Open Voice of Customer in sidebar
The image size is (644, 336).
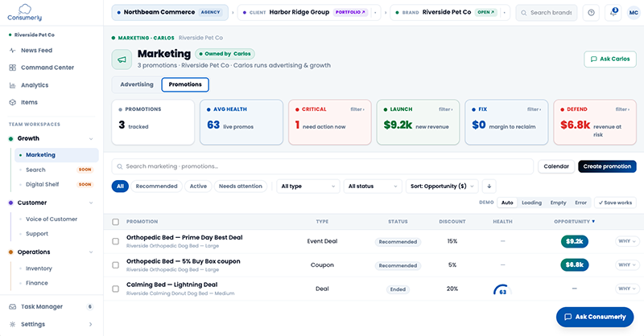[52, 219]
